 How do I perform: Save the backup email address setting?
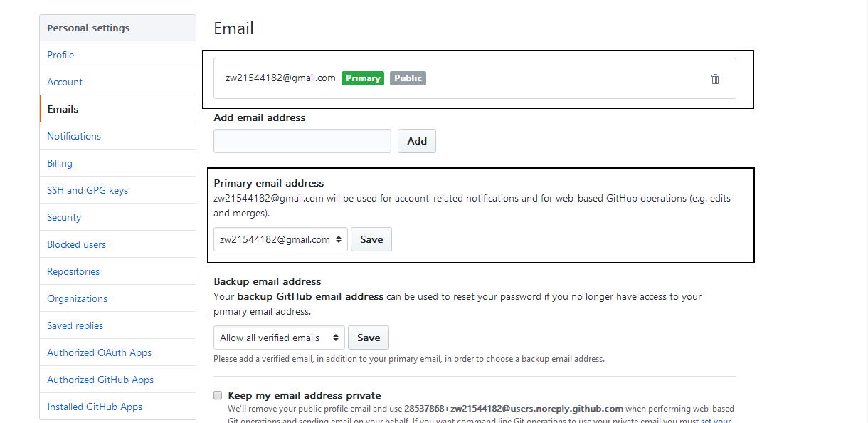[369, 338]
